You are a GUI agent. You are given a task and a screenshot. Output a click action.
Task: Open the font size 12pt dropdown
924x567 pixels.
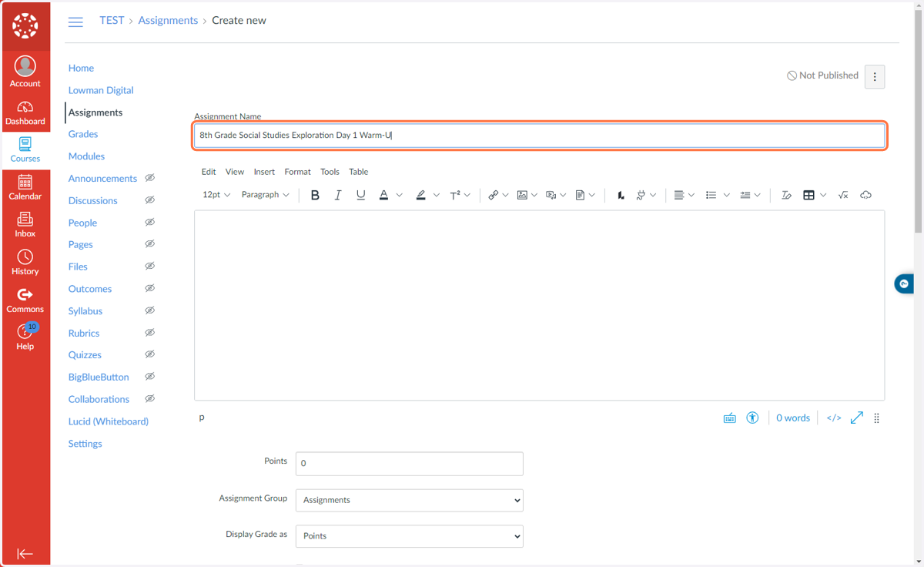(216, 195)
